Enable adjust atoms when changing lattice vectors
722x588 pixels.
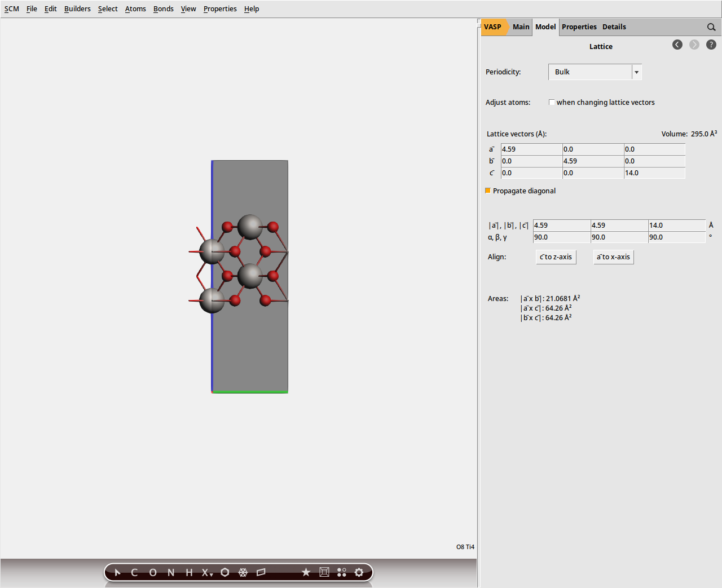[552, 102]
